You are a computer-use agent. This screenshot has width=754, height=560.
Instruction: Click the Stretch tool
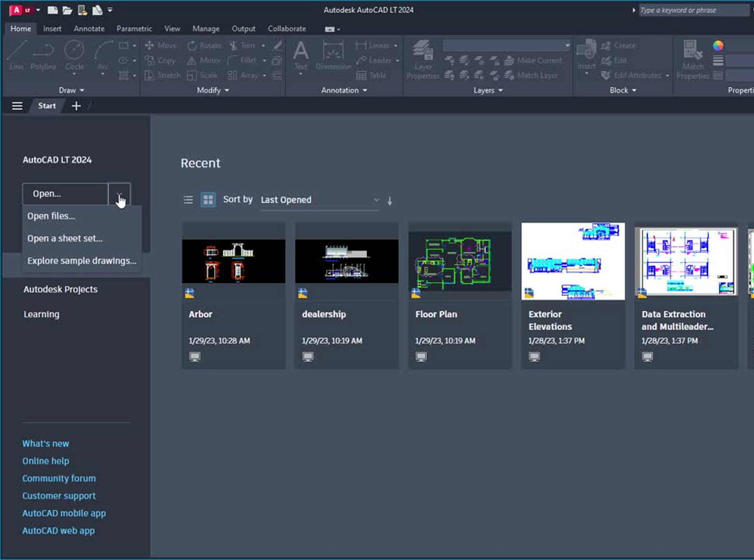(x=163, y=75)
